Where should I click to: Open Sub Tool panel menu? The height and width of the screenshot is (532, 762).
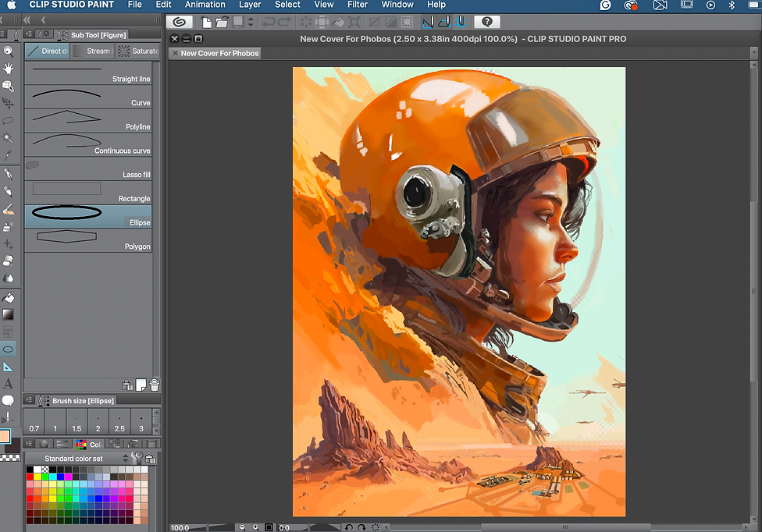(x=29, y=34)
